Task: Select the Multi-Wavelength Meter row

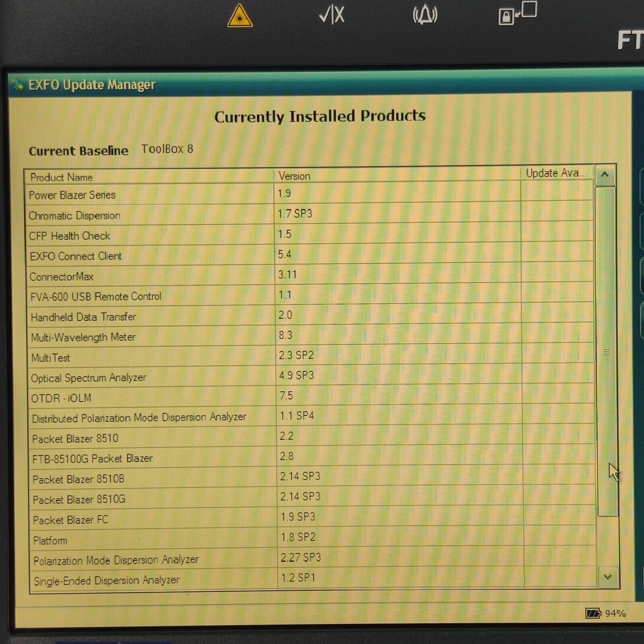Action: point(310,336)
